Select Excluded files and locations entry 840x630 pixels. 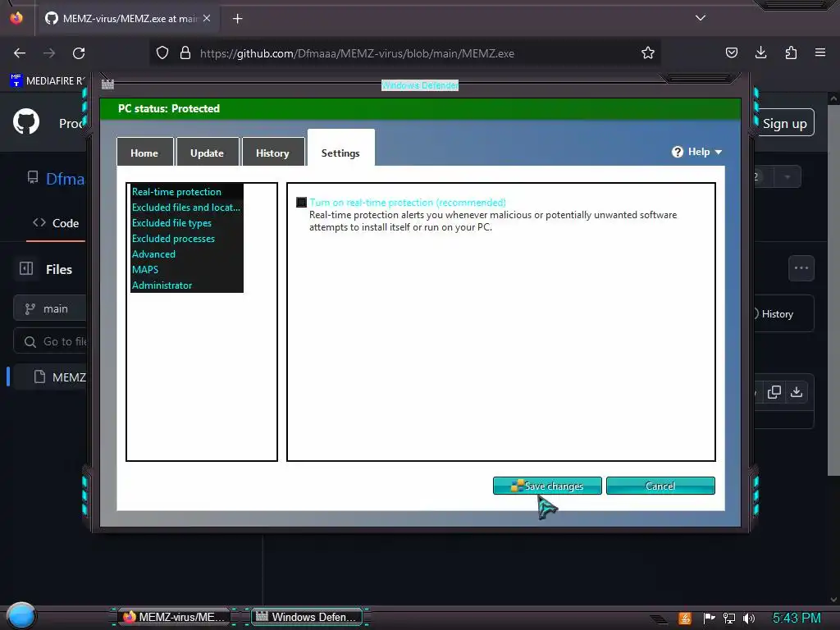186,208
